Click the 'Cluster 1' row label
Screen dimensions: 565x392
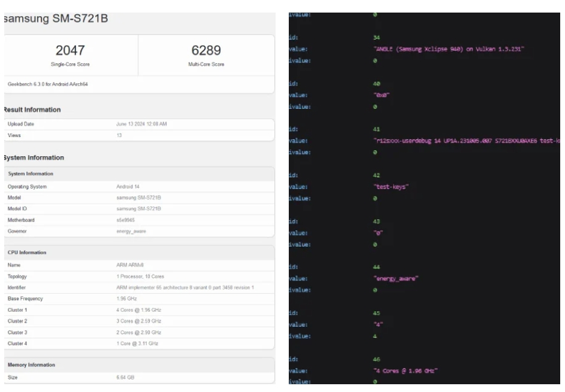pos(17,310)
